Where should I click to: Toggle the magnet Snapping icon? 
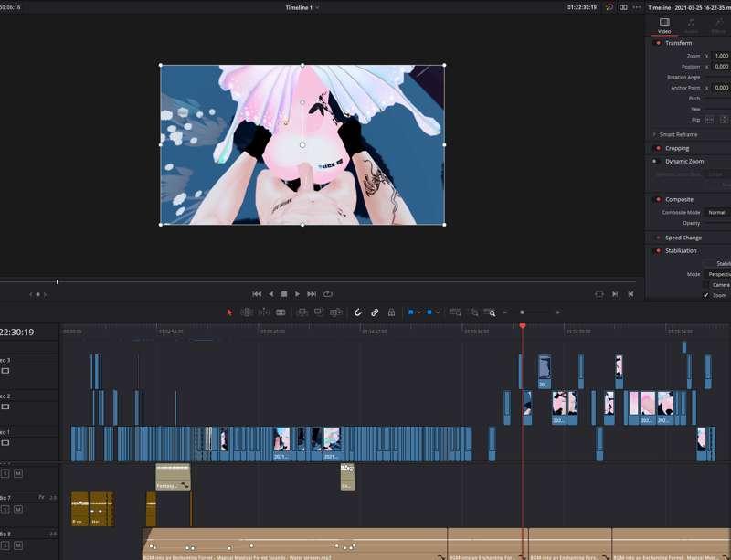(357, 312)
